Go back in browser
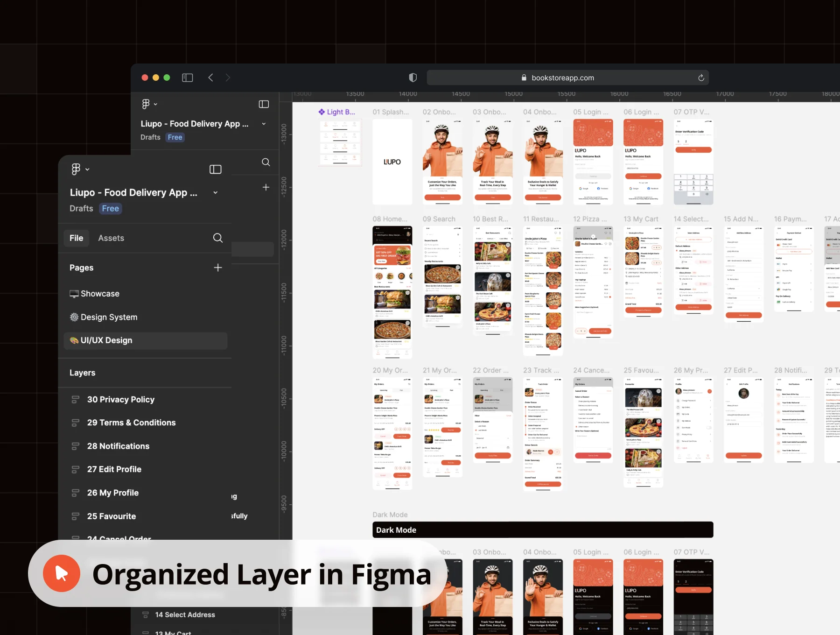The height and width of the screenshot is (635, 840). [210, 78]
